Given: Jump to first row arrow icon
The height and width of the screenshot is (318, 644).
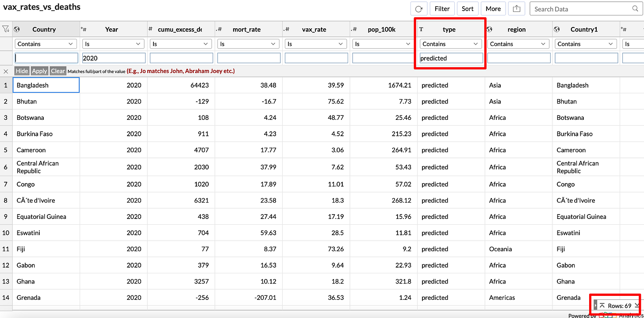Looking at the screenshot, I should click(602, 306).
